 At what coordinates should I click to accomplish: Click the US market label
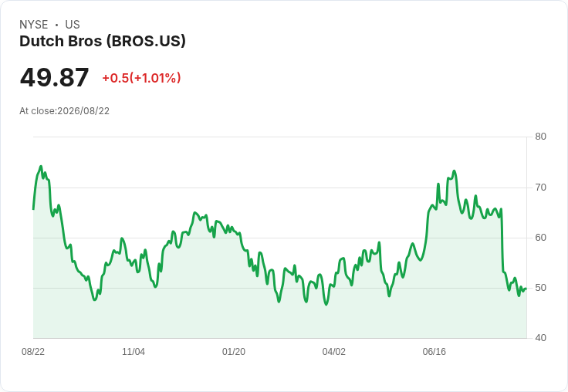point(73,25)
